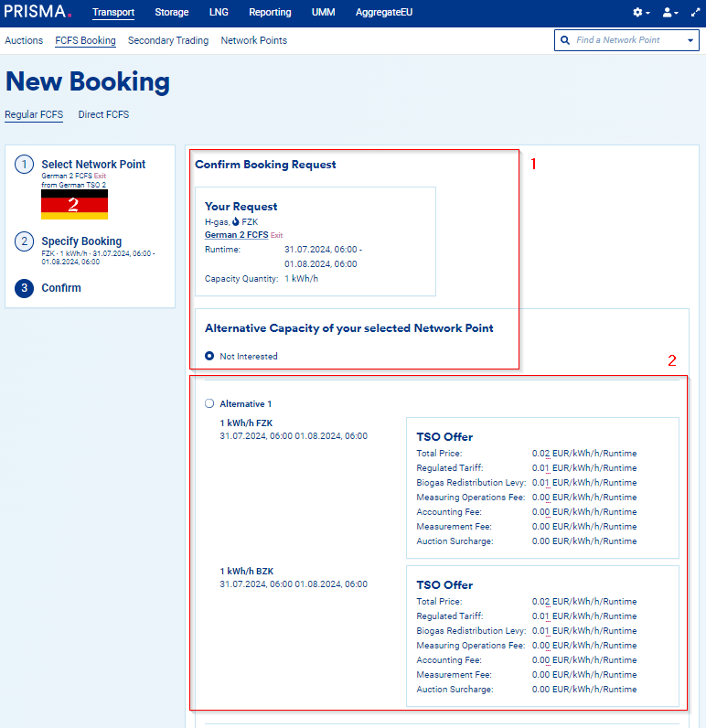The image size is (706, 728).
Task: Open the user account menu
Action: click(x=669, y=13)
